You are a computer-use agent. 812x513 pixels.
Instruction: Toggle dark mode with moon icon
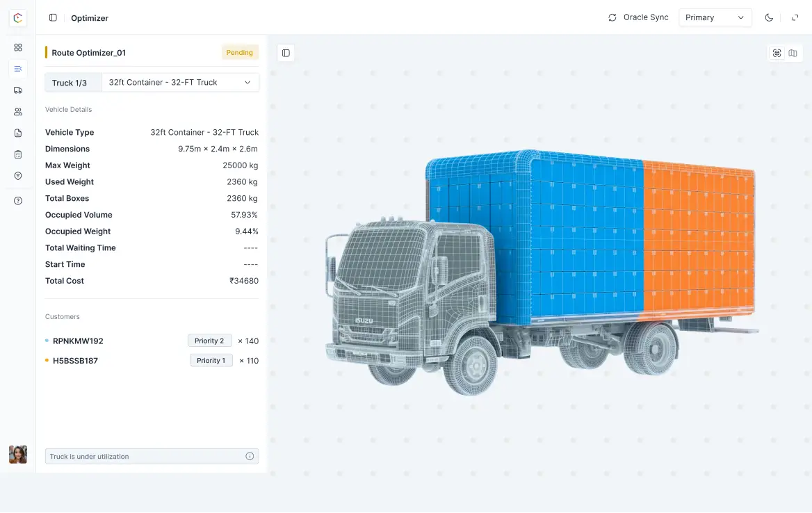[x=769, y=18]
